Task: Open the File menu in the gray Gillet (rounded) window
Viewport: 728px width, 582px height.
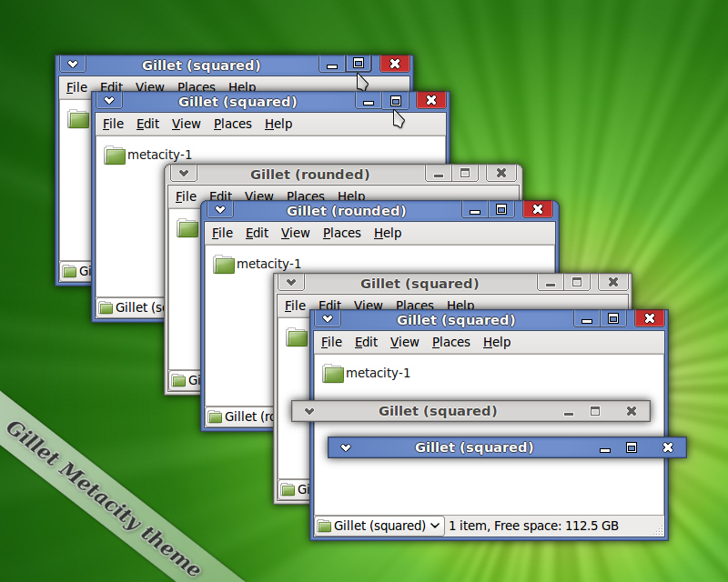Action: [x=186, y=196]
